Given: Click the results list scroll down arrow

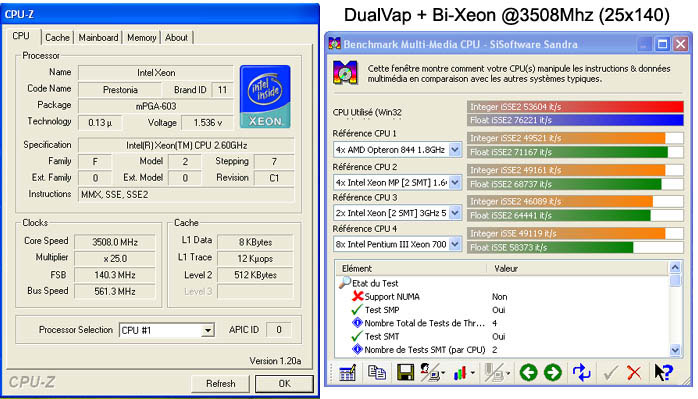Looking at the screenshot, I should [x=675, y=350].
